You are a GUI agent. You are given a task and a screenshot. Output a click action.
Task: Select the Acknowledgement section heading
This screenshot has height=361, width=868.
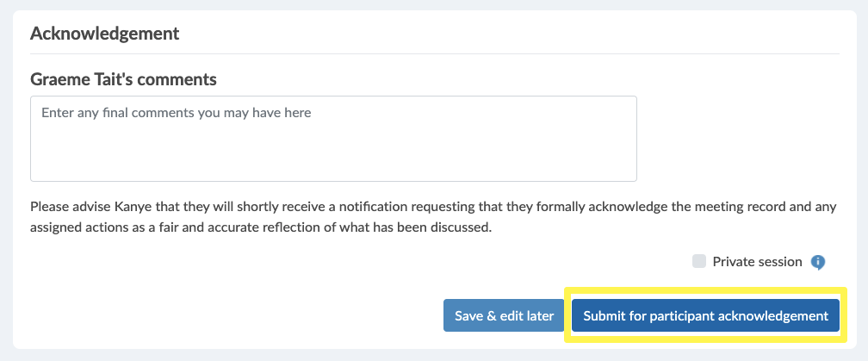(105, 34)
